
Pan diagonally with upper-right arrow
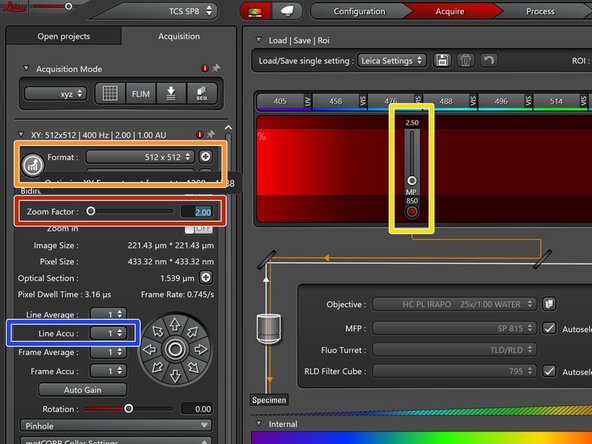pos(193,332)
